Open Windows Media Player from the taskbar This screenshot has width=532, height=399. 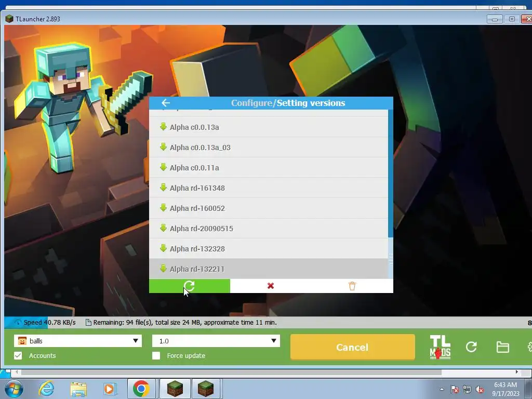(x=110, y=389)
